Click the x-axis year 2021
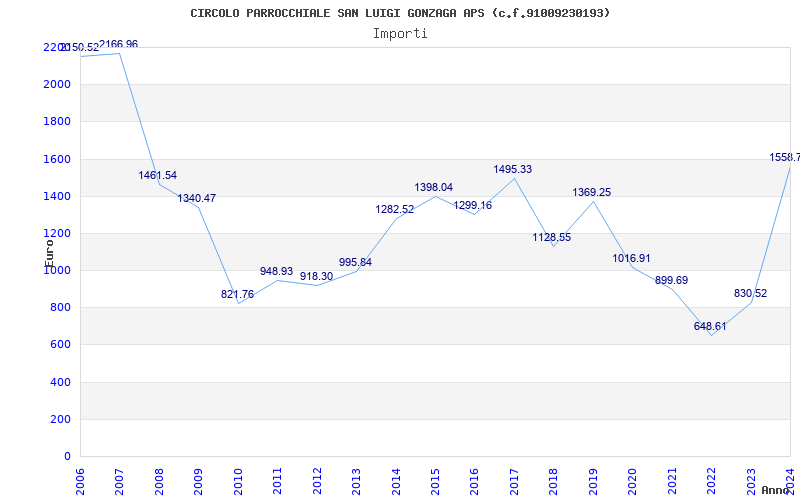 672,481
